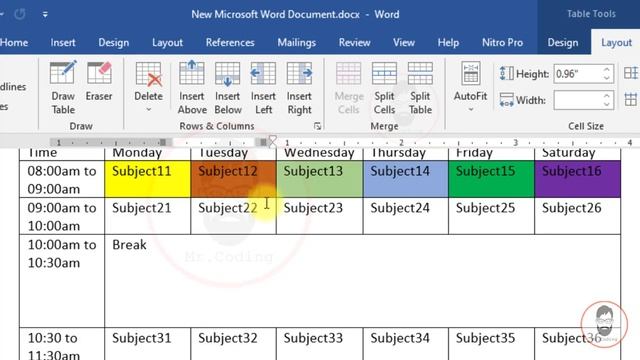Click the Subject25 cell

coord(491,216)
